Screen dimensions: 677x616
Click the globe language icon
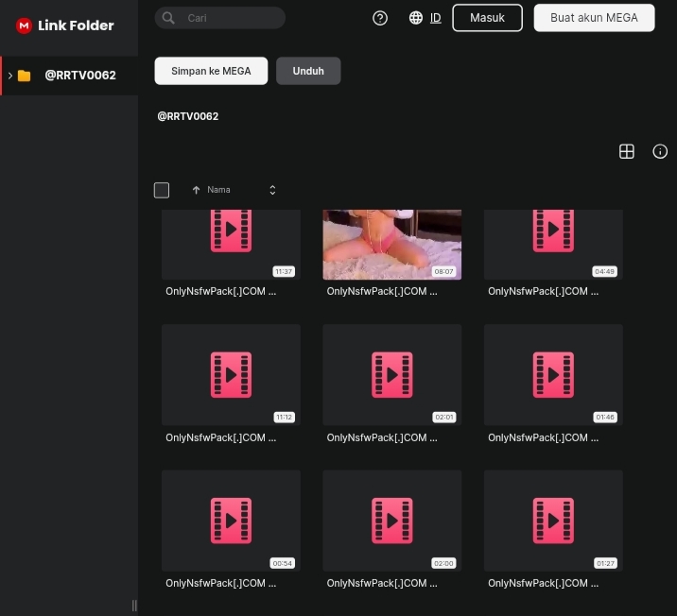416,18
